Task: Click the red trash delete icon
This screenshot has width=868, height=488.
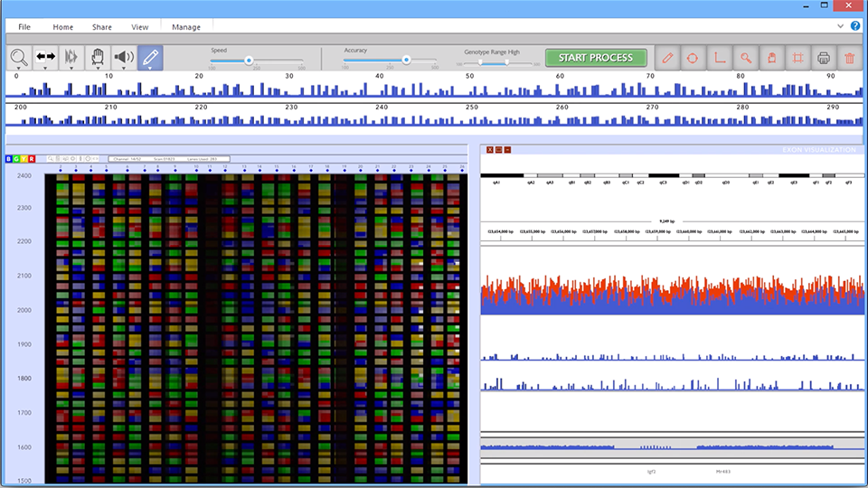Action: [x=850, y=58]
